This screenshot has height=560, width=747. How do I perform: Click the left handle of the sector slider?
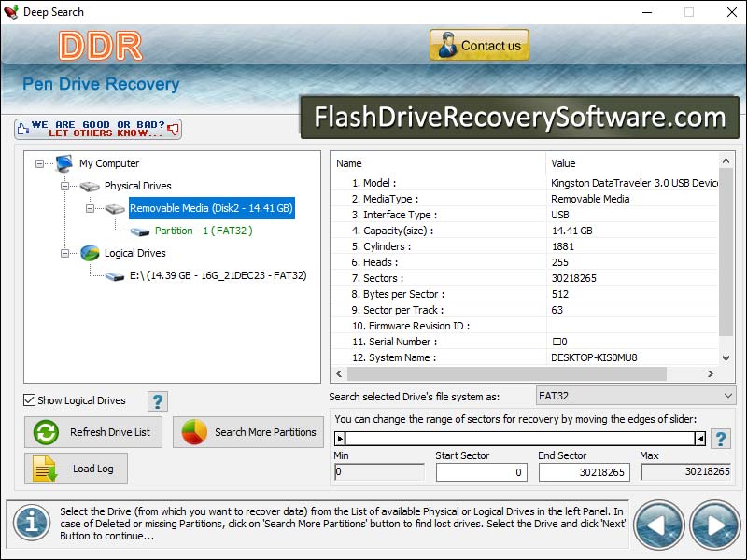(340, 438)
